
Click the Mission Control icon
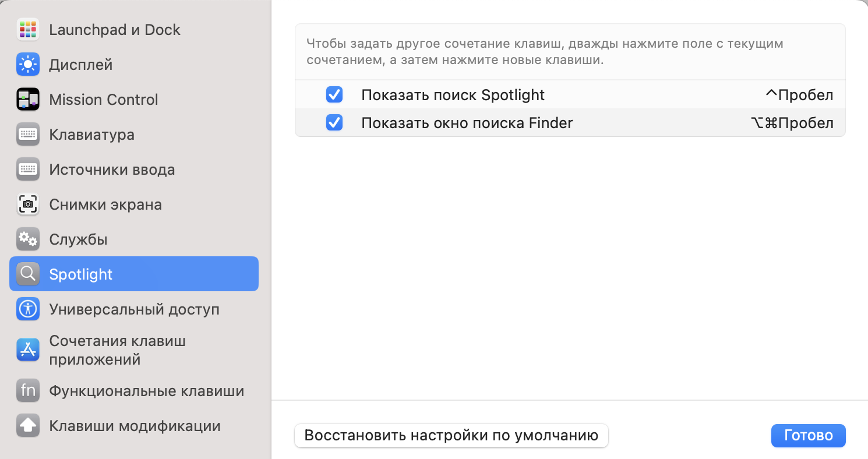click(x=28, y=100)
